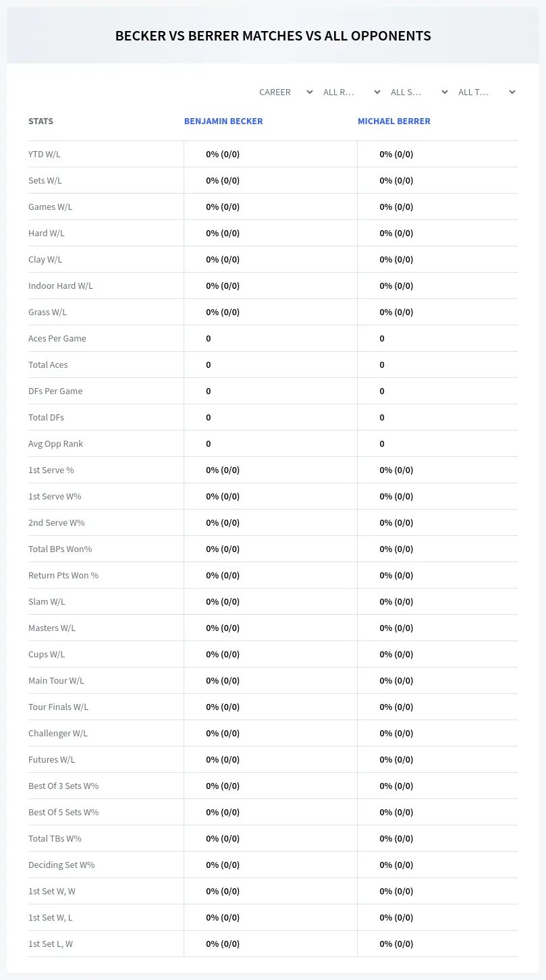Select the Avg Opp Rank row label
This screenshot has height=980, width=546.
coord(56,443)
